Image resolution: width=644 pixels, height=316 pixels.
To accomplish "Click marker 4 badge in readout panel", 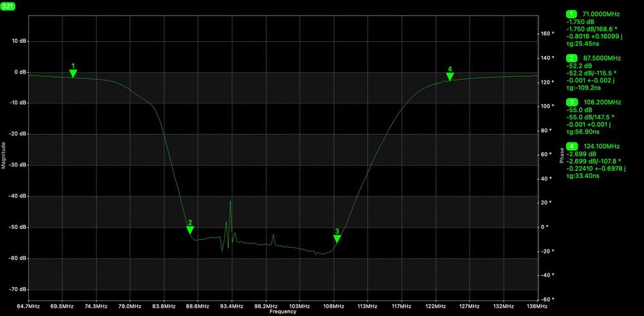I will click(572, 146).
